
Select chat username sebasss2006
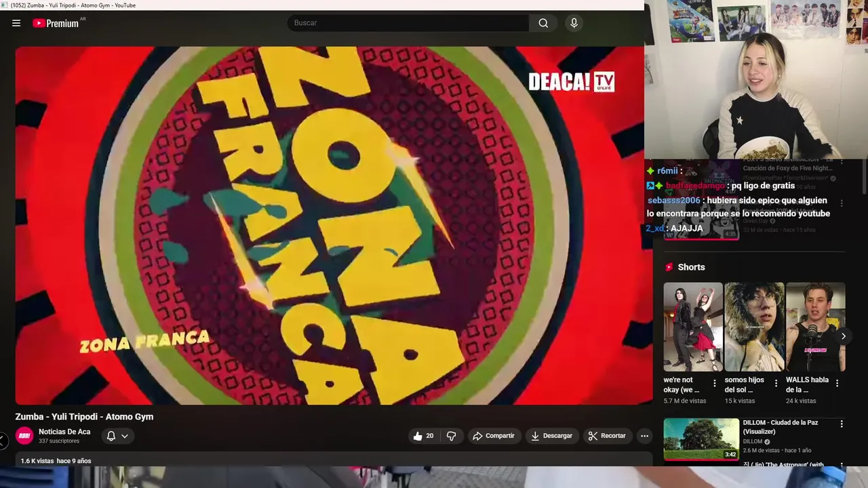pos(673,201)
